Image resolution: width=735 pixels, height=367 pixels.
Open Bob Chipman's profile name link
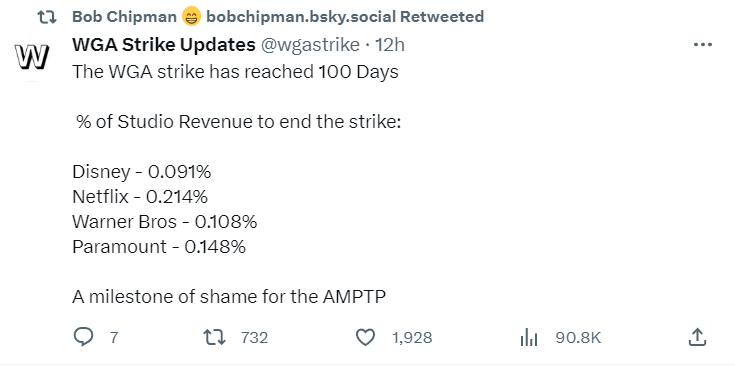125,17
